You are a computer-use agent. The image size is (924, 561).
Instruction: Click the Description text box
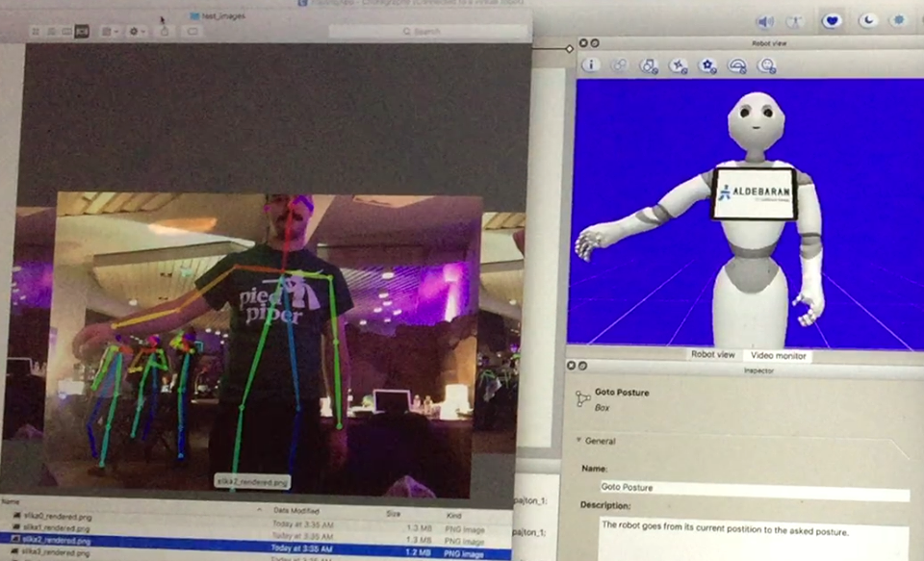coord(755,539)
